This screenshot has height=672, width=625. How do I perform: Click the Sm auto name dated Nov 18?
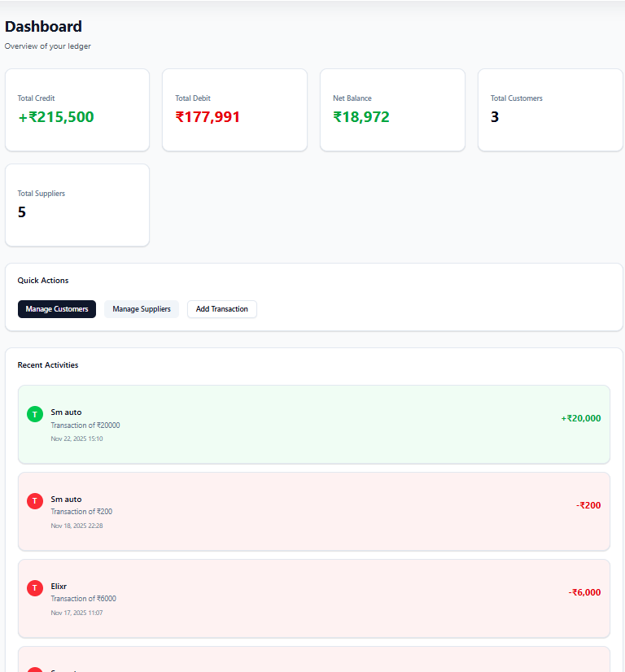(x=66, y=500)
